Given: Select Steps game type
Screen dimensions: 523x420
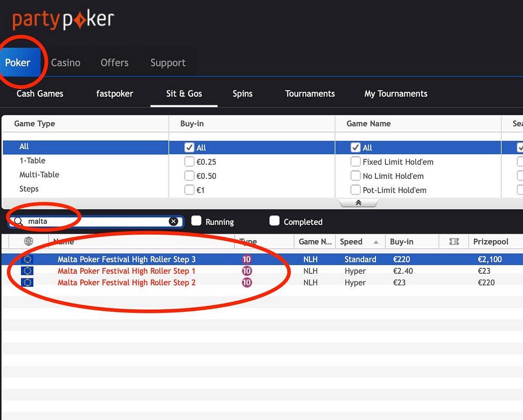Looking at the screenshot, I should [x=29, y=189].
